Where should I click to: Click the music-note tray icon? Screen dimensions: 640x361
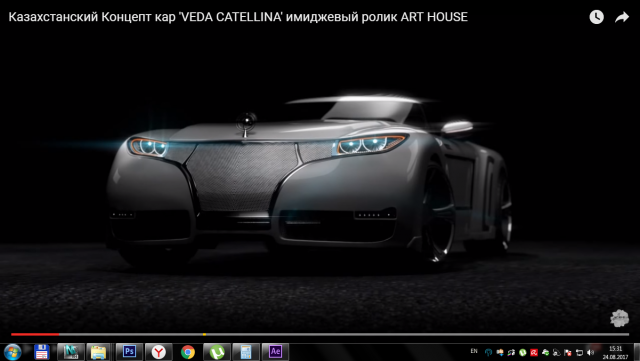(x=511, y=352)
